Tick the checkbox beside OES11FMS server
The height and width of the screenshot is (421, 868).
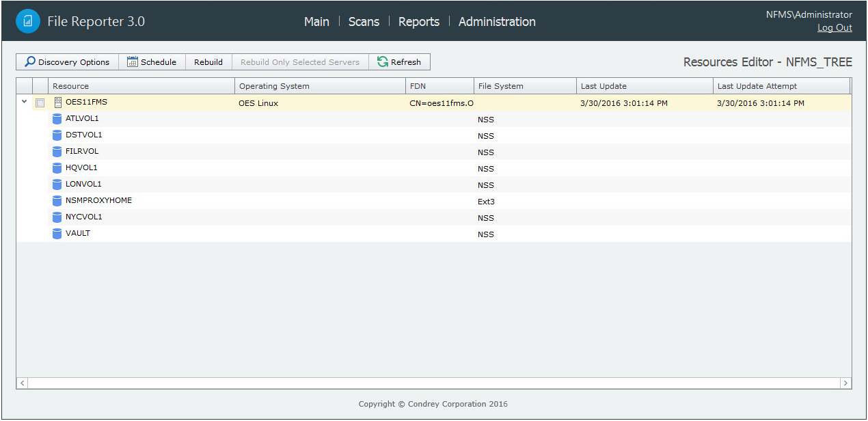click(40, 103)
